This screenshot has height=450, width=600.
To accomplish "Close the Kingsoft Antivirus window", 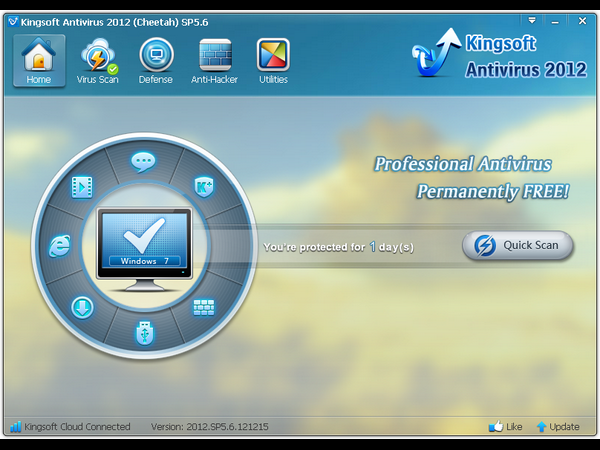I will (x=582, y=21).
